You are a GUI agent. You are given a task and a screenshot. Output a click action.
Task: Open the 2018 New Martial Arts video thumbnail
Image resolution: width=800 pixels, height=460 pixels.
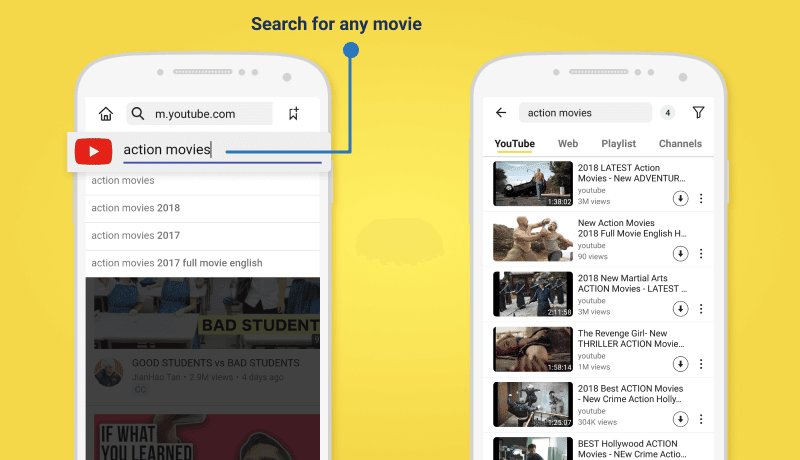532,295
